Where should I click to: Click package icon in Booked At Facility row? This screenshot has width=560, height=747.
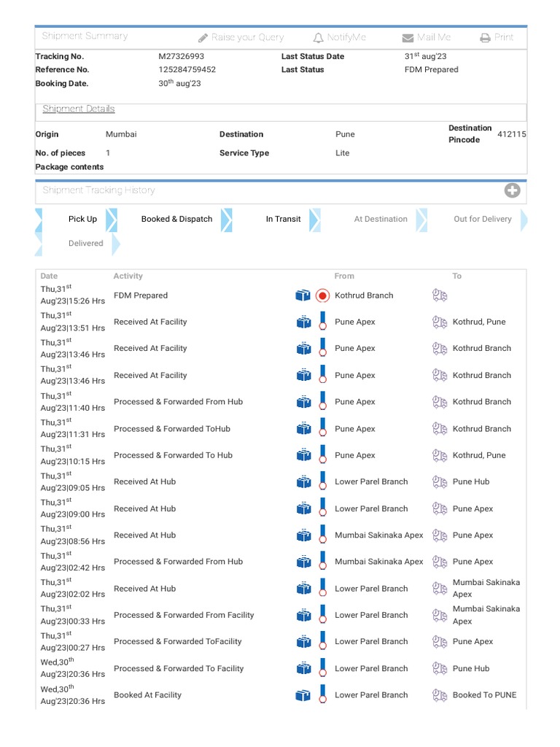(303, 695)
